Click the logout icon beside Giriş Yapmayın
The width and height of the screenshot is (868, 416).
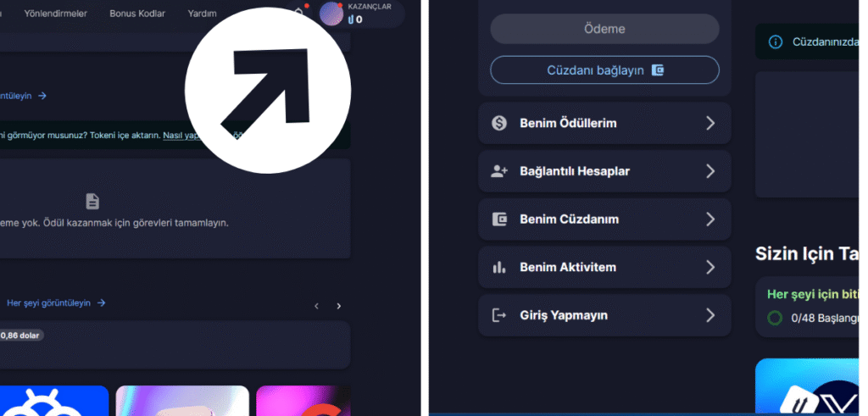[x=499, y=315]
